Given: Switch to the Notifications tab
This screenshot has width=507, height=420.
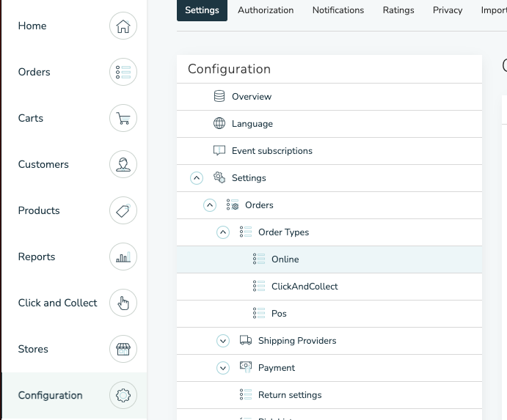Looking at the screenshot, I should click(338, 10).
